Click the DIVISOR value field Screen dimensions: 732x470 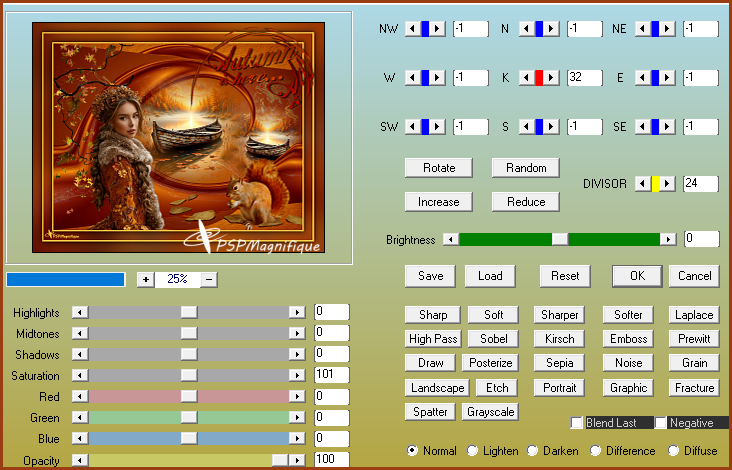[x=701, y=183]
